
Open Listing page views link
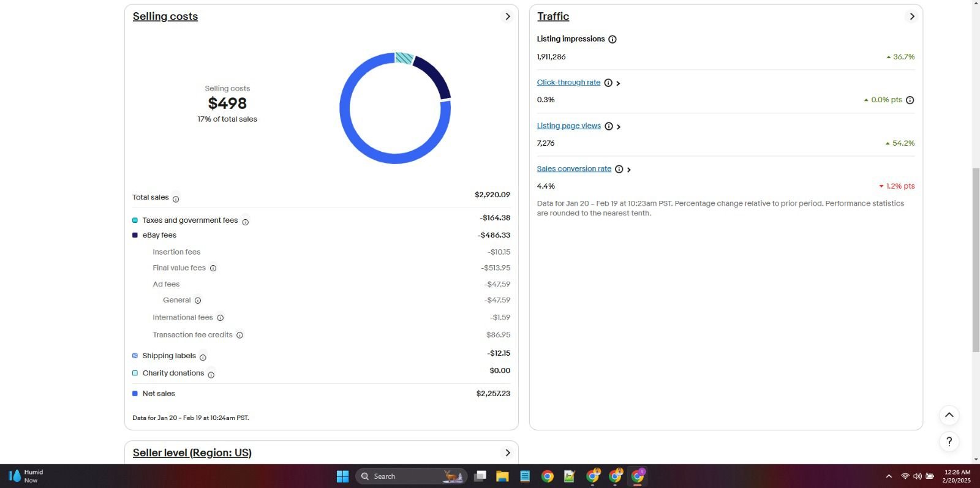click(x=569, y=126)
